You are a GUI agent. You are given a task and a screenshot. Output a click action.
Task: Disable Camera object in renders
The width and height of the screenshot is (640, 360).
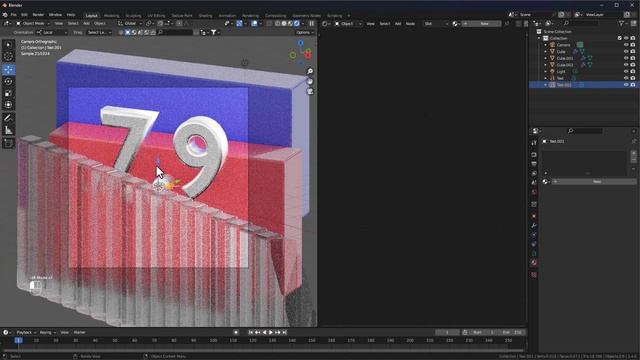click(x=633, y=45)
